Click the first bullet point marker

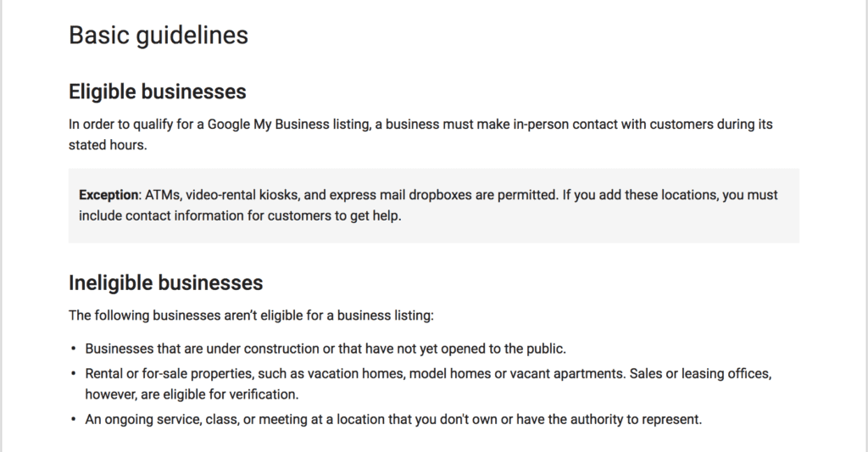(x=74, y=349)
